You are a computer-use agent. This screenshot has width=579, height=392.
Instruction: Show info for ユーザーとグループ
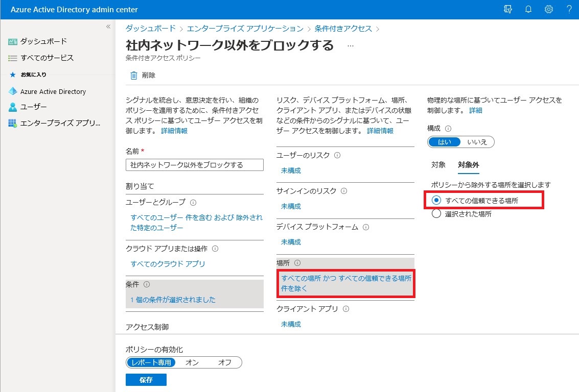coord(193,203)
